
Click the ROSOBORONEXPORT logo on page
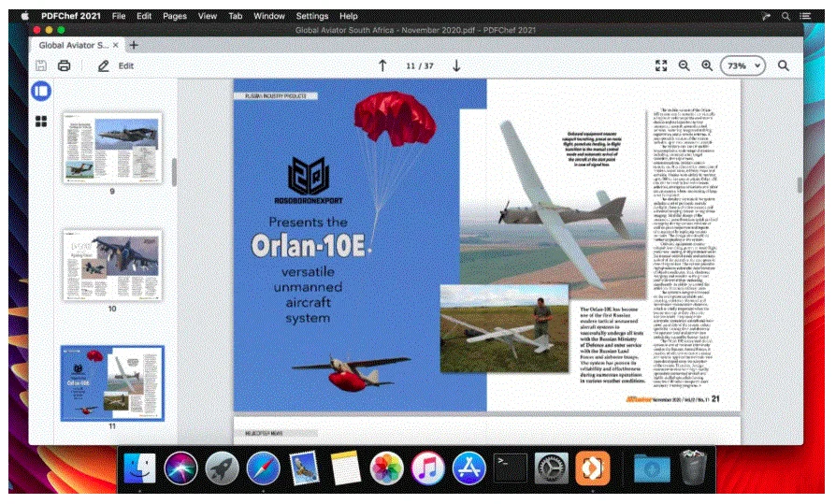click(x=309, y=180)
